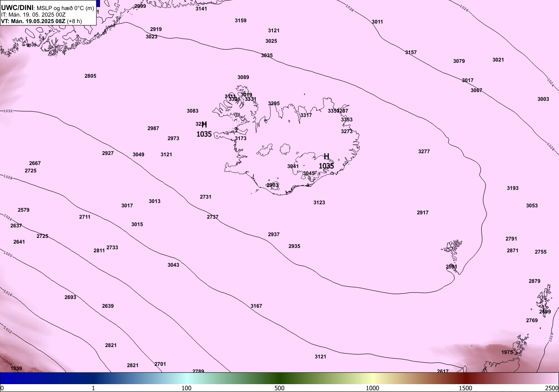Click the 3041 value in southern Iceland
559x392 pixels.
point(293,166)
